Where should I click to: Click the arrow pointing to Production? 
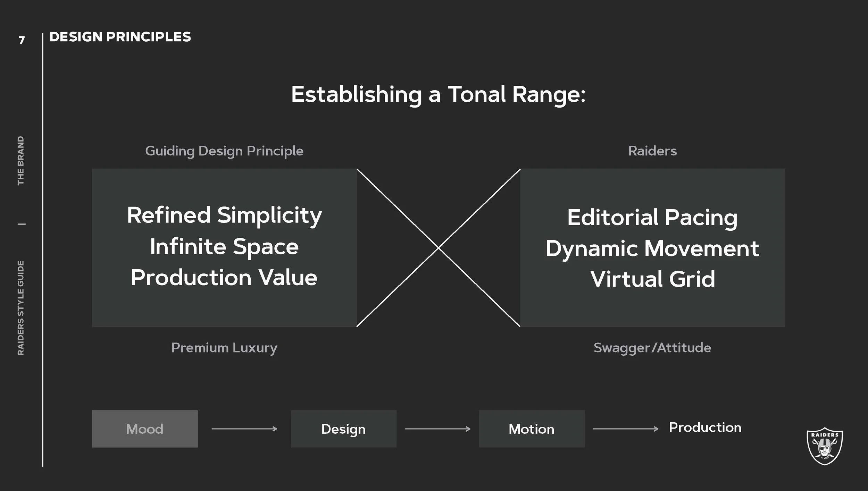pos(625,429)
